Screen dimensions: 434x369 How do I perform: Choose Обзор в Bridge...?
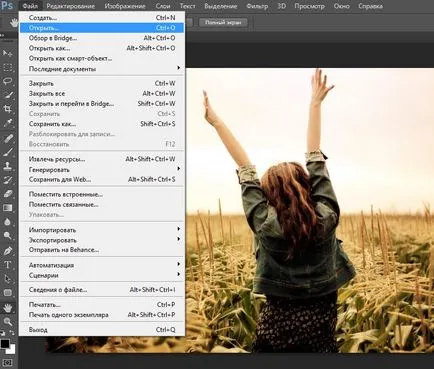pyautogui.click(x=102, y=38)
